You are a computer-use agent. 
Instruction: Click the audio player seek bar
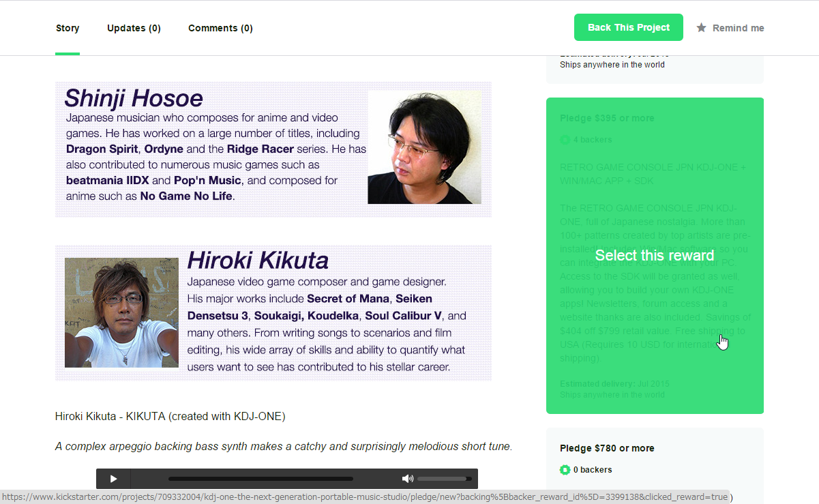(x=260, y=479)
